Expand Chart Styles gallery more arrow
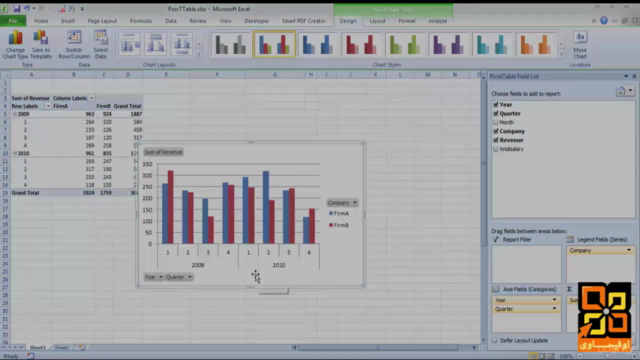This screenshot has width=640, height=360. pyautogui.click(x=562, y=54)
